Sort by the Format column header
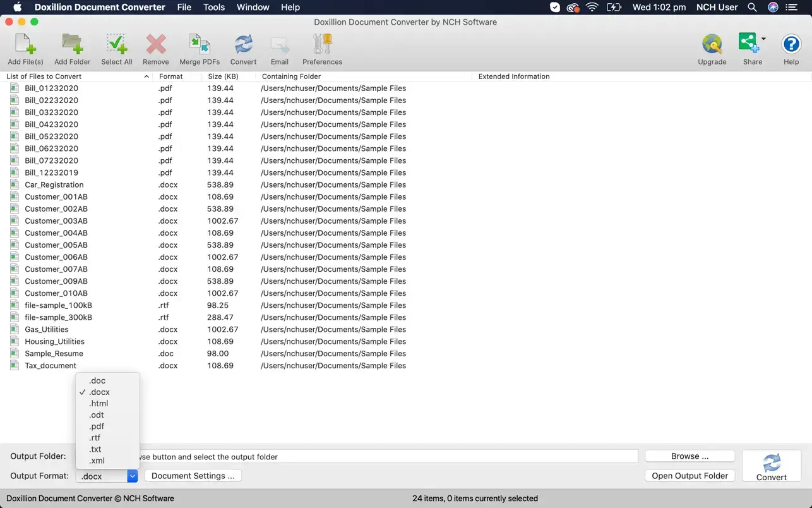This screenshot has width=812, height=508. click(x=178, y=76)
